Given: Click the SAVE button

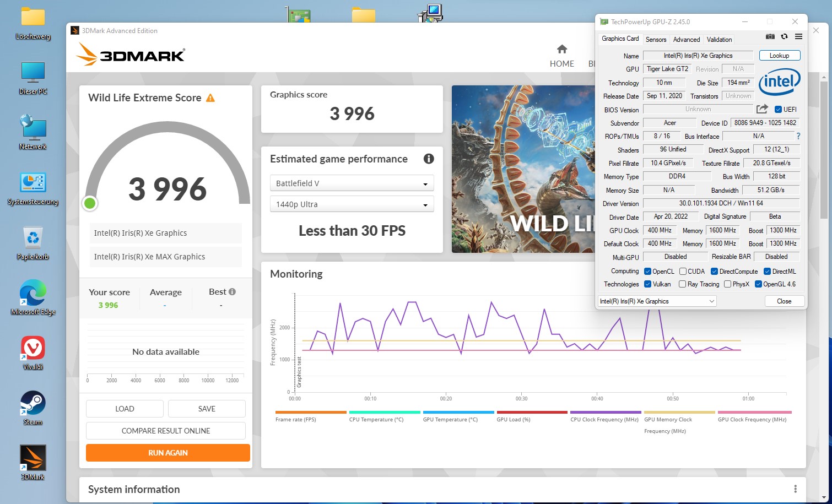Looking at the screenshot, I should click(x=207, y=409).
